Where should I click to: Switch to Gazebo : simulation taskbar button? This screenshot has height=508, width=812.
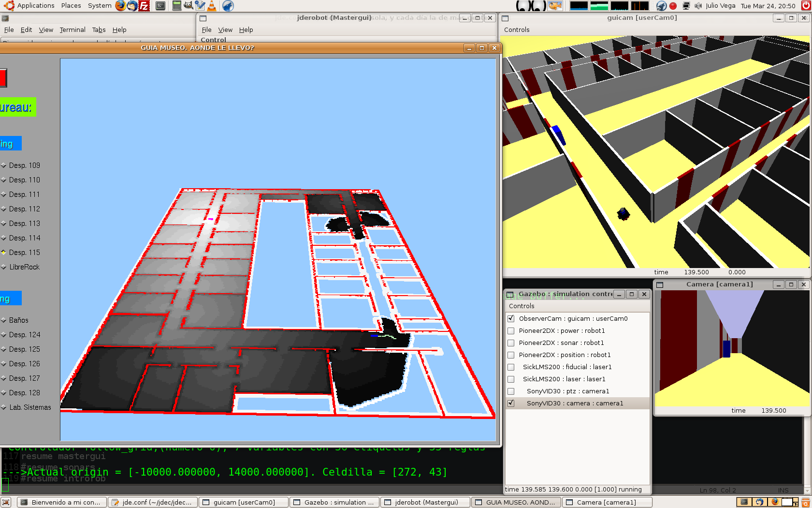tap(334, 502)
